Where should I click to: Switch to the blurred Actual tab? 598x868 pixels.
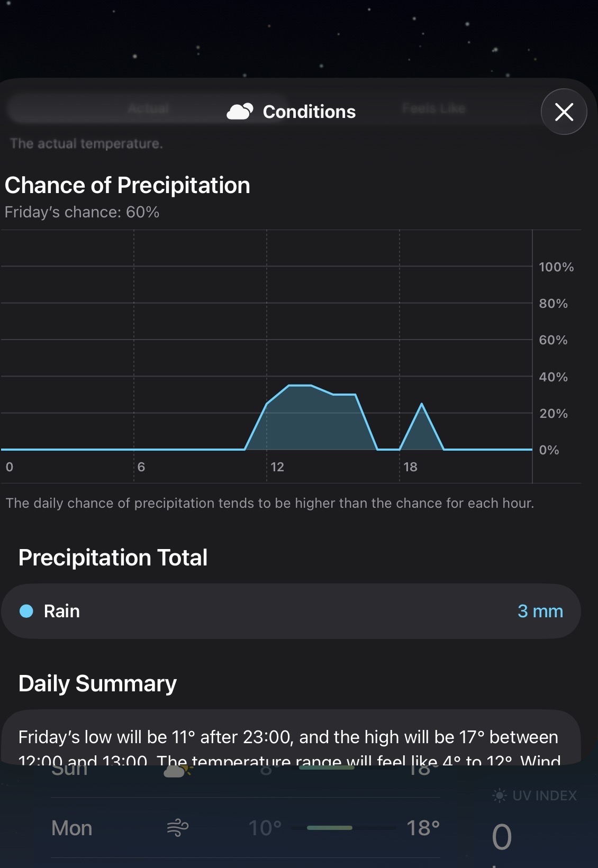148,109
